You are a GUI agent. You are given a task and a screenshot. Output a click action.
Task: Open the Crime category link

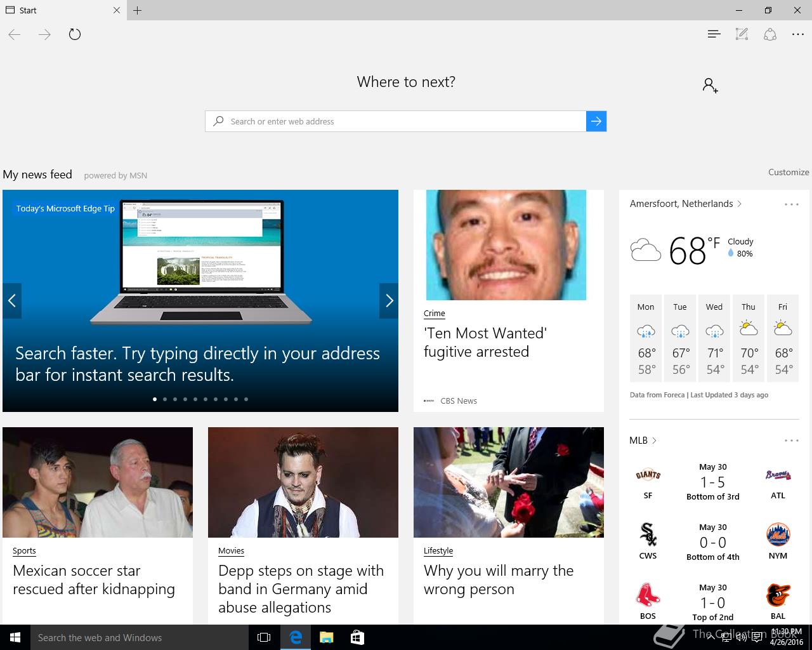point(435,314)
